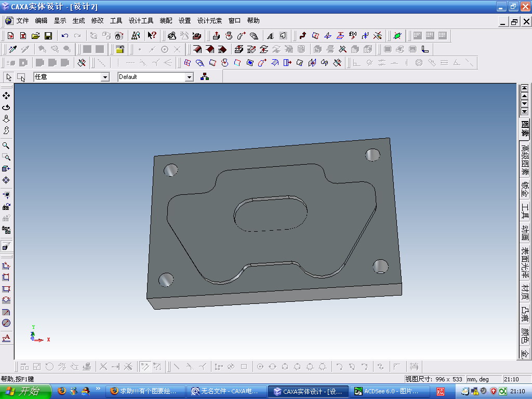Click the green cube icon in top toolbar
Viewport: 532px width, 399px height.
click(x=397, y=36)
